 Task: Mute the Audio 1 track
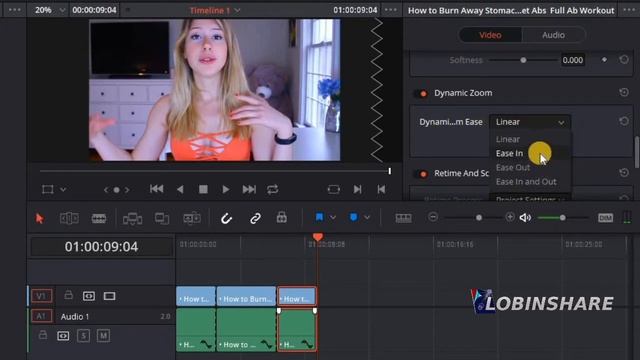(103, 336)
